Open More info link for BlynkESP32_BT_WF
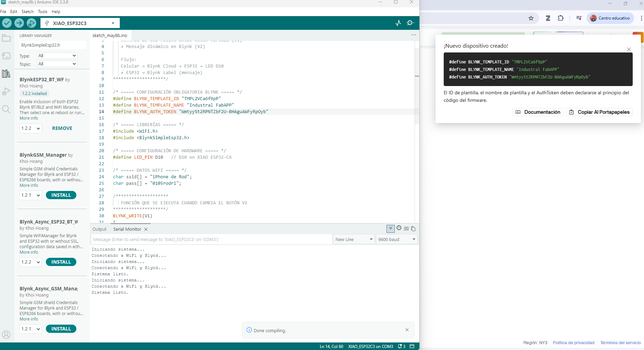This screenshot has height=350, width=644. click(29, 118)
